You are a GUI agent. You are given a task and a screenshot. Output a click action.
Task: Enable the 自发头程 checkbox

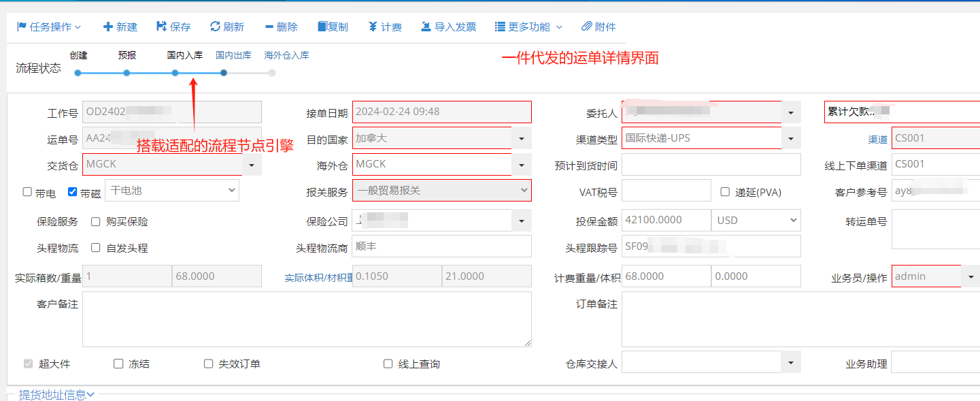[96, 248]
